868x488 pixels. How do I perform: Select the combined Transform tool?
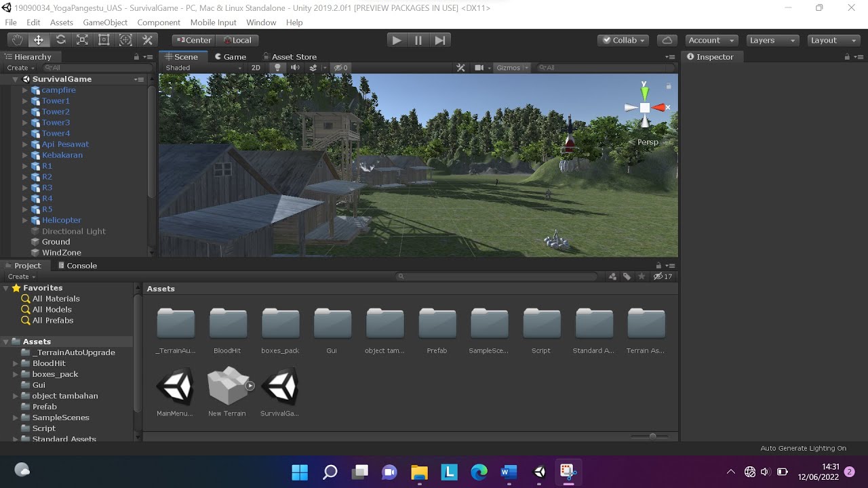coord(125,40)
